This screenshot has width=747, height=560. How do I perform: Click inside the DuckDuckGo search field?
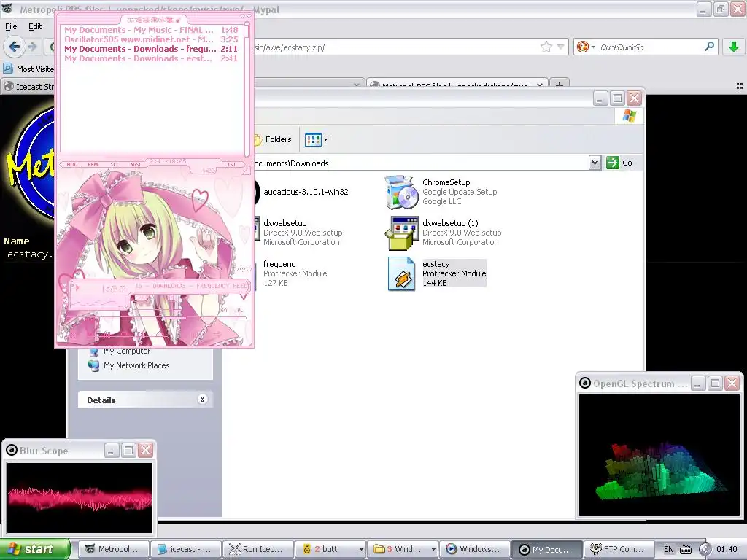[648, 47]
